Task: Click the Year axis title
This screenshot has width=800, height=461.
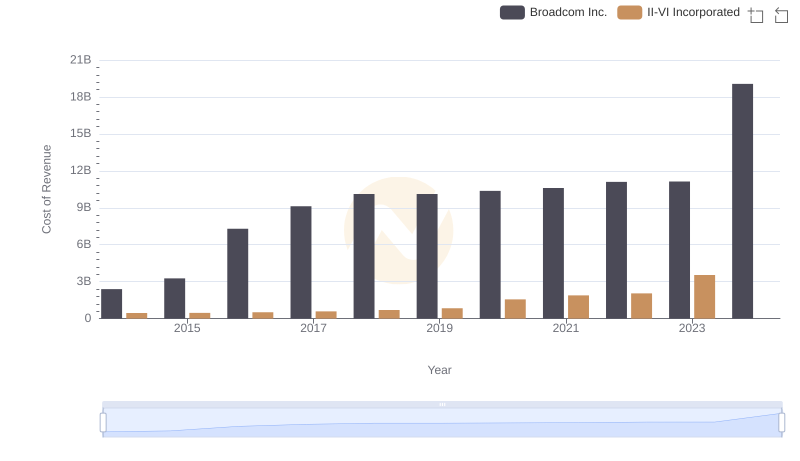Action: (x=439, y=370)
